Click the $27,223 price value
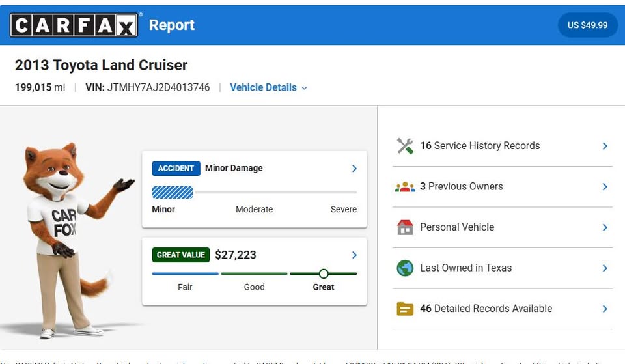 click(x=236, y=255)
